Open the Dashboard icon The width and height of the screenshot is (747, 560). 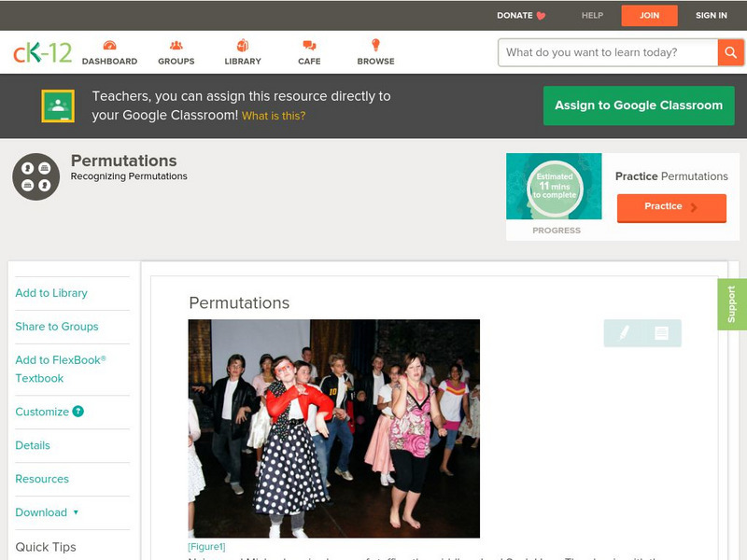[109, 46]
